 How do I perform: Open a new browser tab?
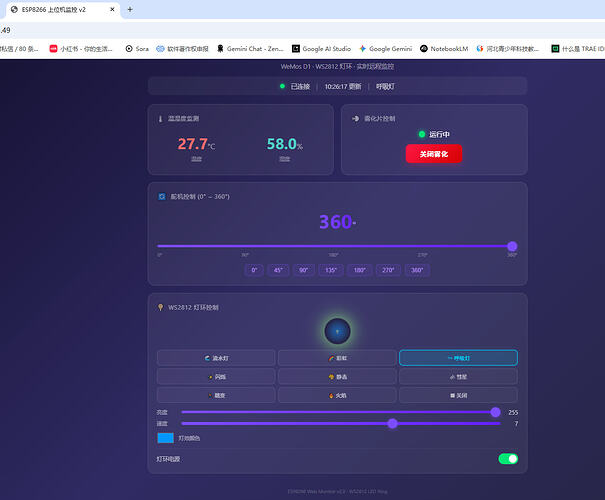click(130, 9)
